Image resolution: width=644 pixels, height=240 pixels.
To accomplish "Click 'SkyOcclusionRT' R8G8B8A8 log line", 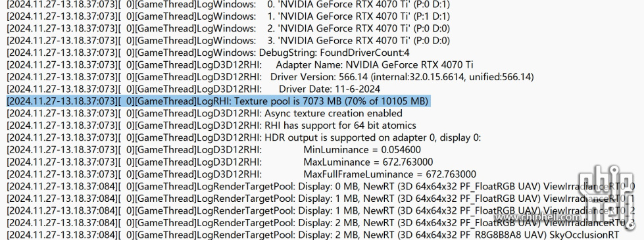I will point(312,235).
